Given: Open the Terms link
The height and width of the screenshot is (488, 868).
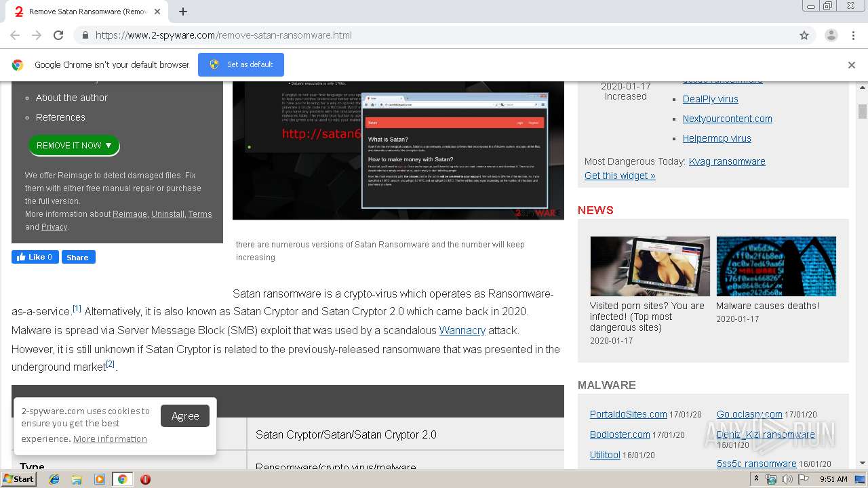Looking at the screenshot, I should pyautogui.click(x=200, y=214).
